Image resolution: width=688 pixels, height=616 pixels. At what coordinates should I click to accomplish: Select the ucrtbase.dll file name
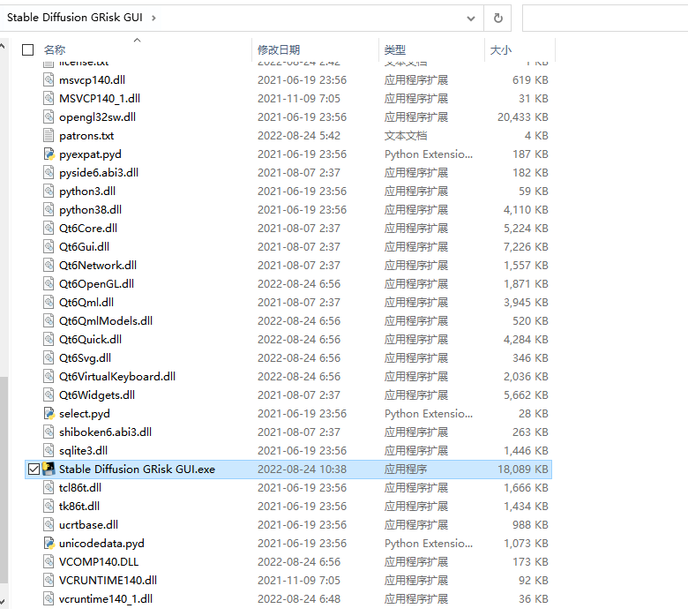coord(88,525)
